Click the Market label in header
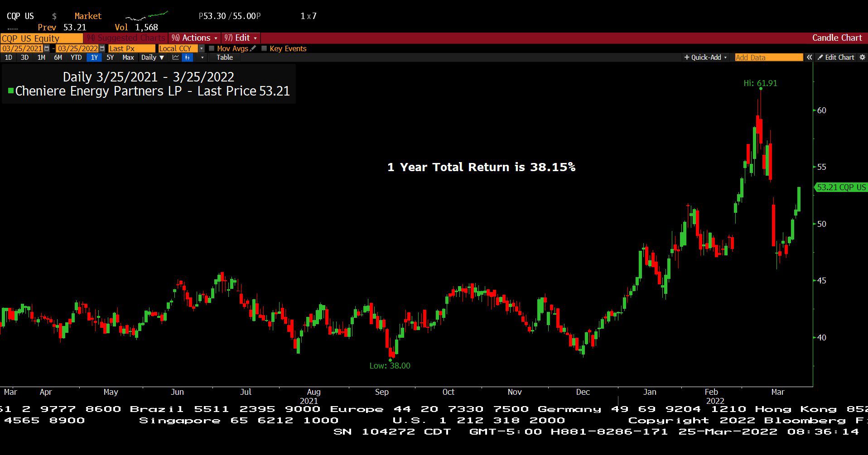Image resolution: width=868 pixels, height=455 pixels. (88, 16)
